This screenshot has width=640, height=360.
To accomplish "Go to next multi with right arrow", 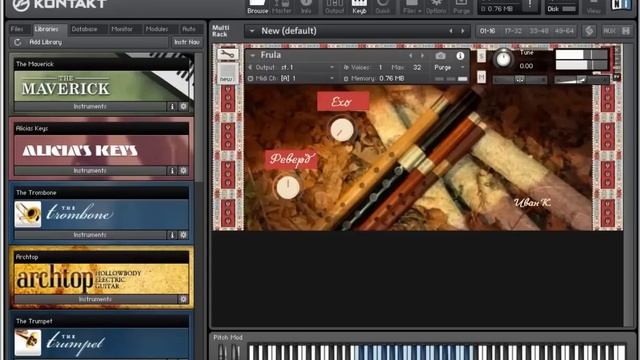I will point(463,31).
